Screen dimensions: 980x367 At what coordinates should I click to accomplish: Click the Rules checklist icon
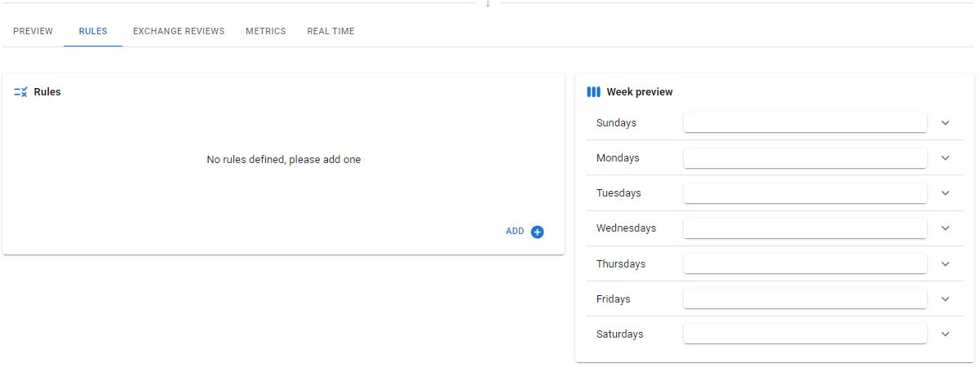click(21, 92)
